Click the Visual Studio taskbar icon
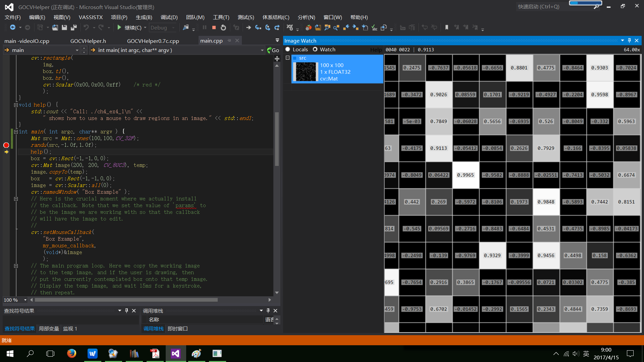Viewport: 644px width, 362px height. [175, 353]
